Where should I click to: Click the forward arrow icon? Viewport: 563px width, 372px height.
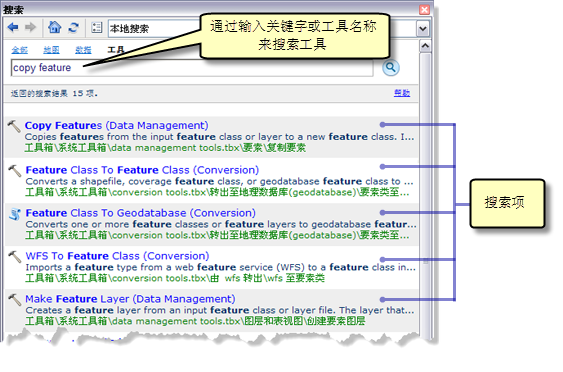tap(30, 27)
